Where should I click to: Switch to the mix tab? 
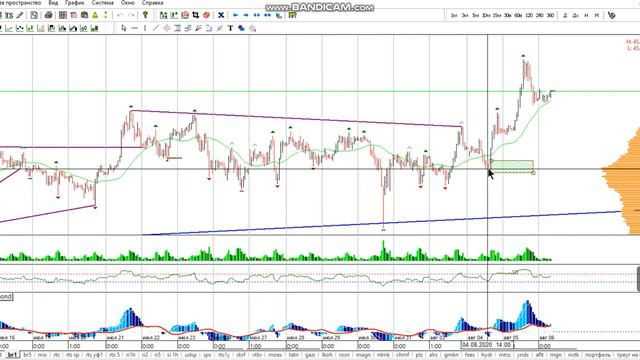click(42, 355)
